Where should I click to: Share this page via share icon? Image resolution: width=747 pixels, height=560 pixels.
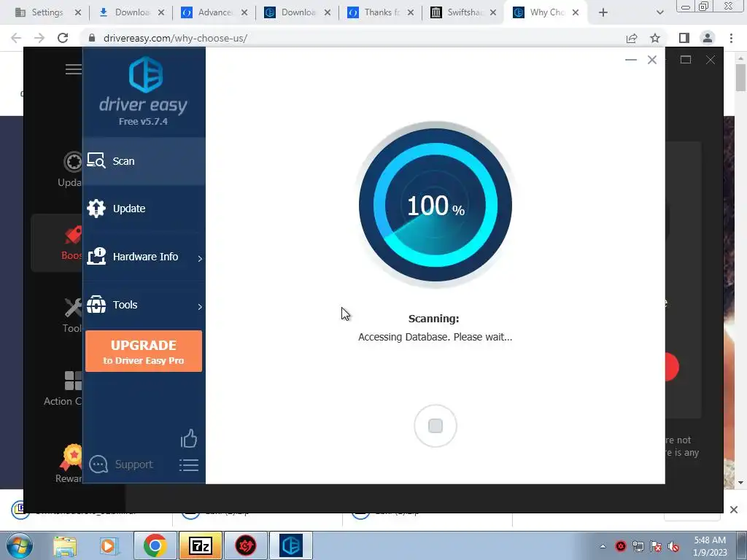[632, 38]
